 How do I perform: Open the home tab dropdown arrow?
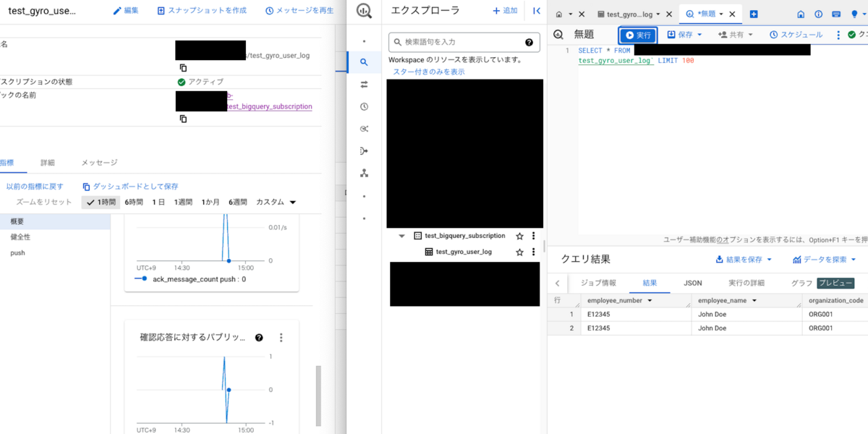pyautogui.click(x=570, y=14)
